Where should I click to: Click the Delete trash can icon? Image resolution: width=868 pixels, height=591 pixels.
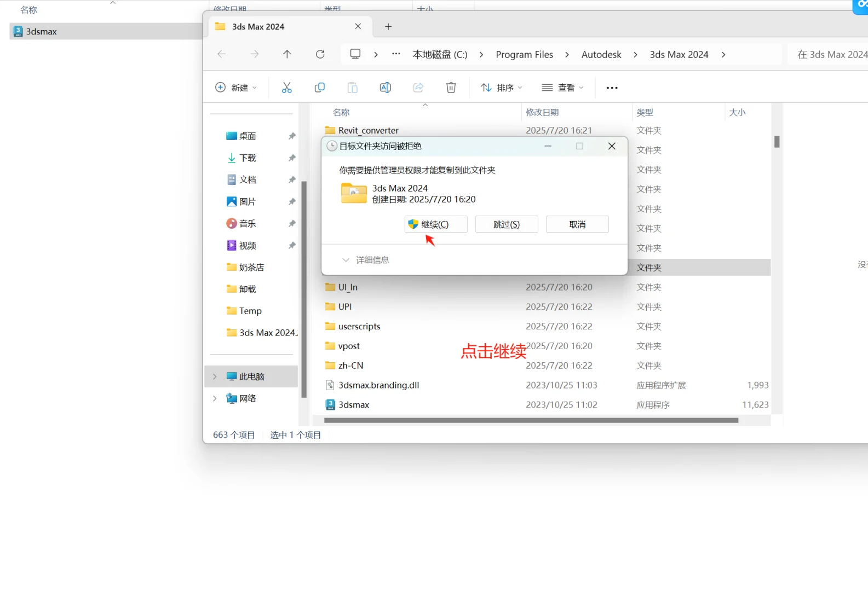click(x=451, y=88)
